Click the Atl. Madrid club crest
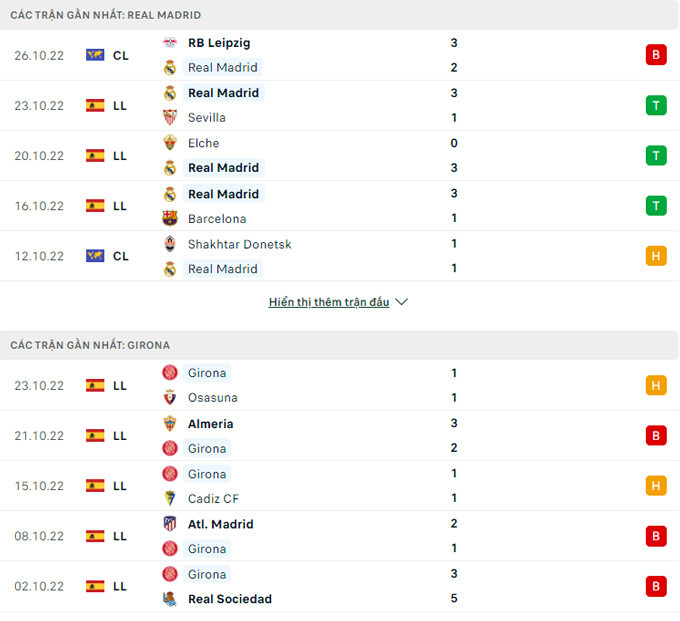680x621 pixels. pos(170,524)
